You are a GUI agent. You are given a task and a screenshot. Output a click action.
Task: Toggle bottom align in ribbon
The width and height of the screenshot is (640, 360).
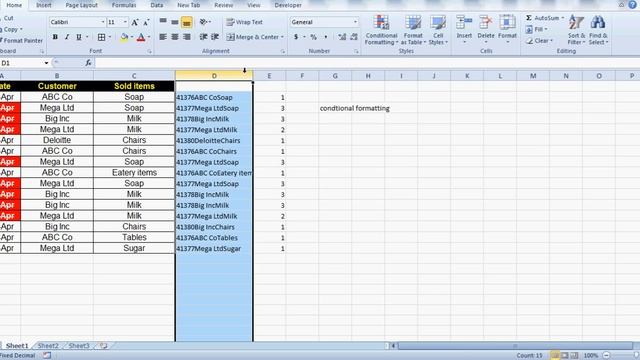click(187, 22)
